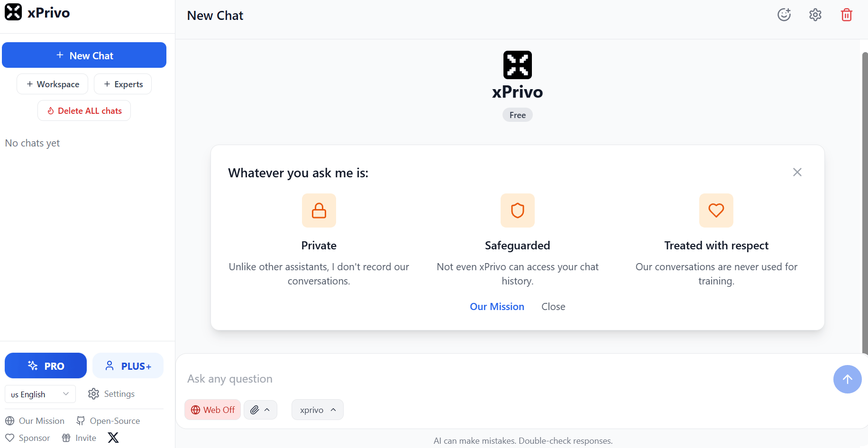Add a new Workspace

[x=53, y=84]
